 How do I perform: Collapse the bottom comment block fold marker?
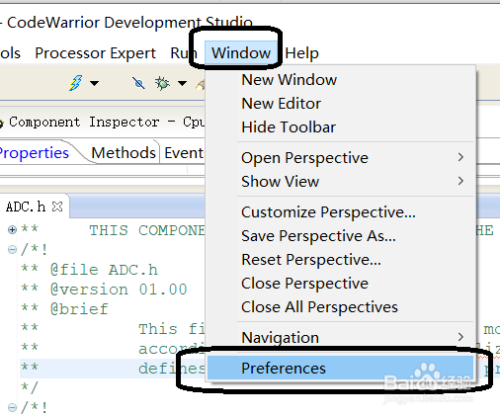point(12,407)
